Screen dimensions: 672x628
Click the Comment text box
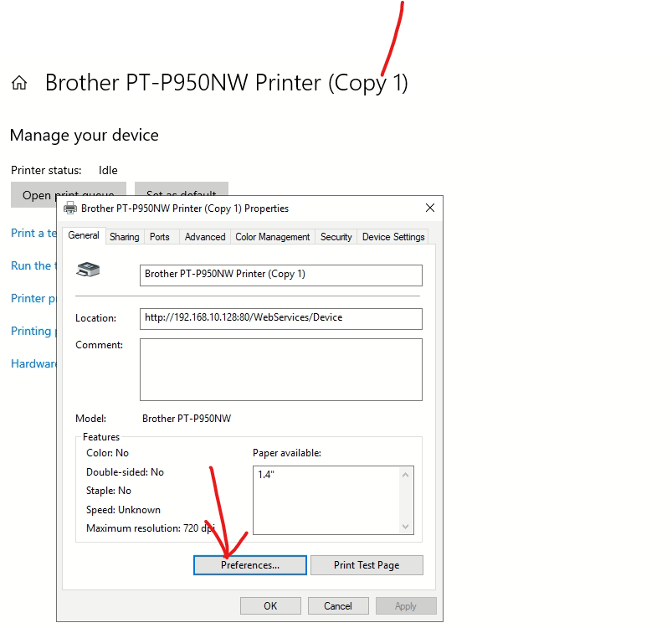coord(280,369)
